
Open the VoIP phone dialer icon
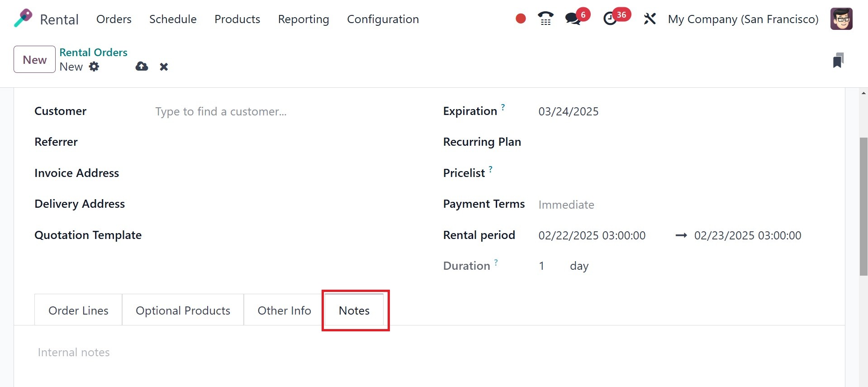(x=545, y=19)
